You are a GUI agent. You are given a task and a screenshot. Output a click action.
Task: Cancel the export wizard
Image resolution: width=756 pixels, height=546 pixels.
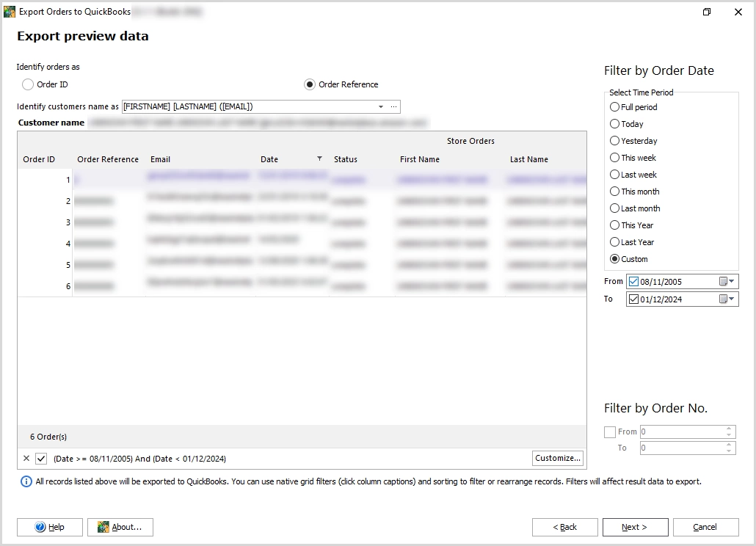pyautogui.click(x=706, y=527)
